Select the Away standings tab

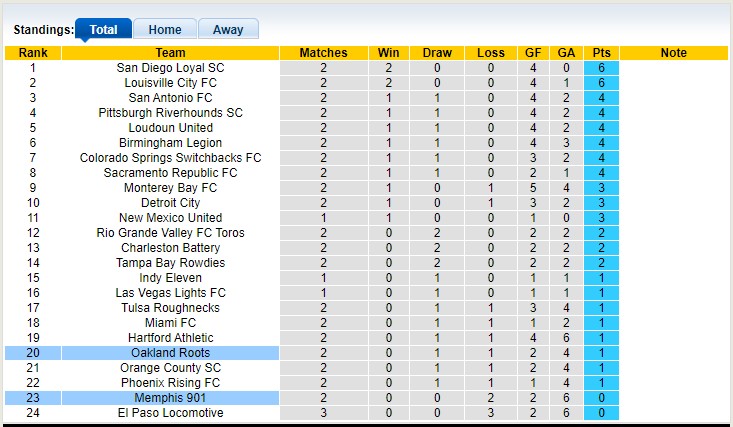pos(228,29)
